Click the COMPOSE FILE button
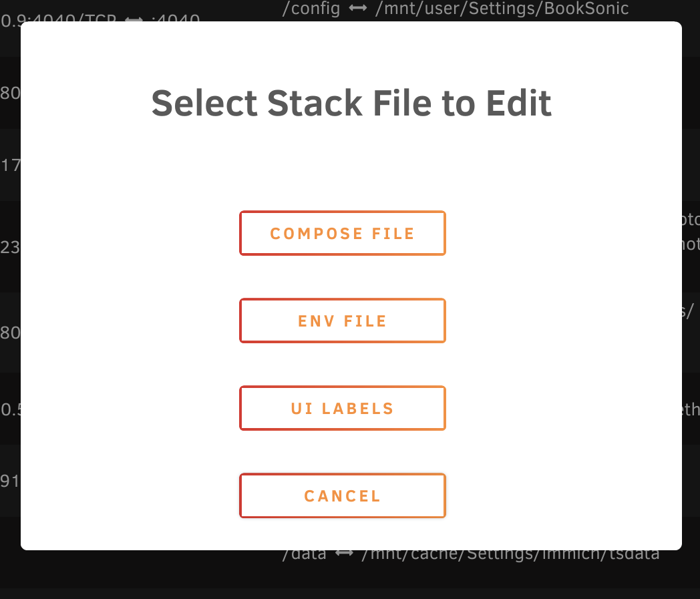The width and height of the screenshot is (700, 599). [342, 233]
